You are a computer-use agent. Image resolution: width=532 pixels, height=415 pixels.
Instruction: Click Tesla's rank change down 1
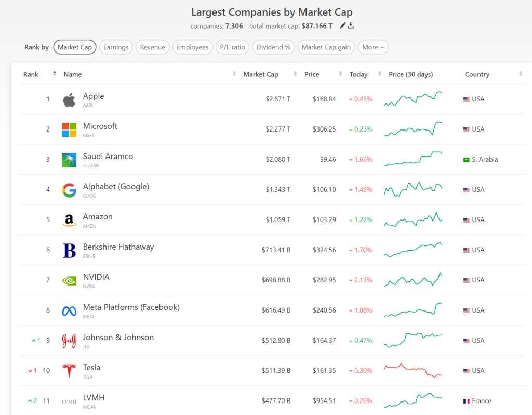pos(32,371)
